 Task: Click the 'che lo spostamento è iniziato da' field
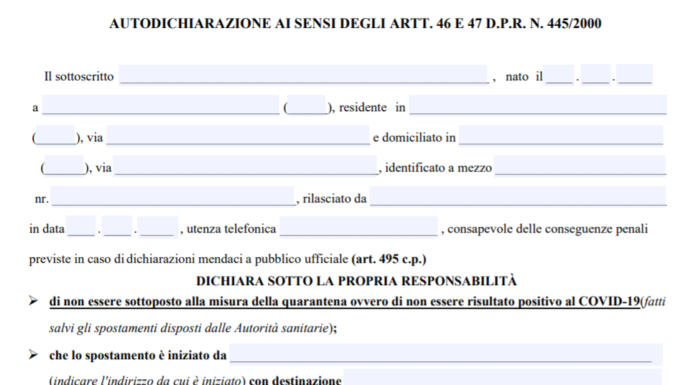coord(446,354)
